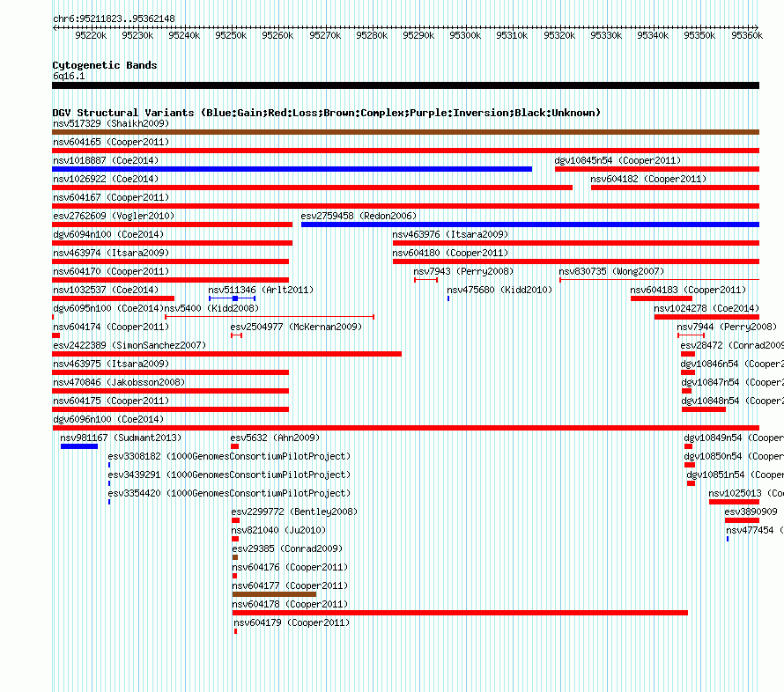Viewport: 784px width, 692px height.
Task: Select the esv3308182 1000Genomes label
Action: (229, 456)
